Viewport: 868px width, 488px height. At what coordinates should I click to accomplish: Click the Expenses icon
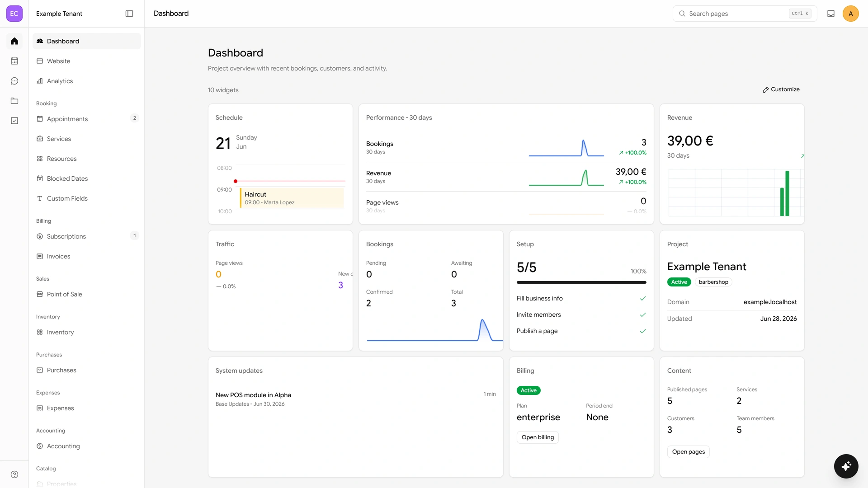[40, 408]
